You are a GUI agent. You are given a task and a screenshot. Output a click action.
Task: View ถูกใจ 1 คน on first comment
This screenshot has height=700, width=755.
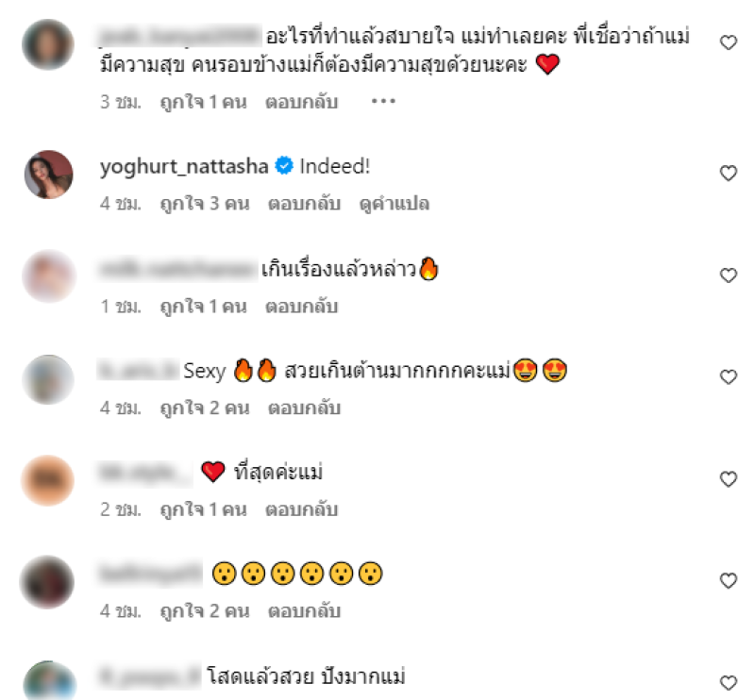204,102
